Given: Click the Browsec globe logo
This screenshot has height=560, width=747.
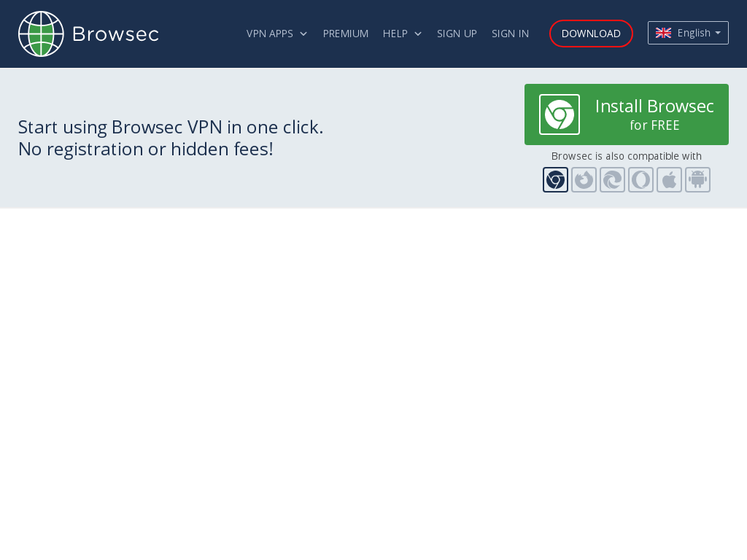Looking at the screenshot, I should click(41, 34).
